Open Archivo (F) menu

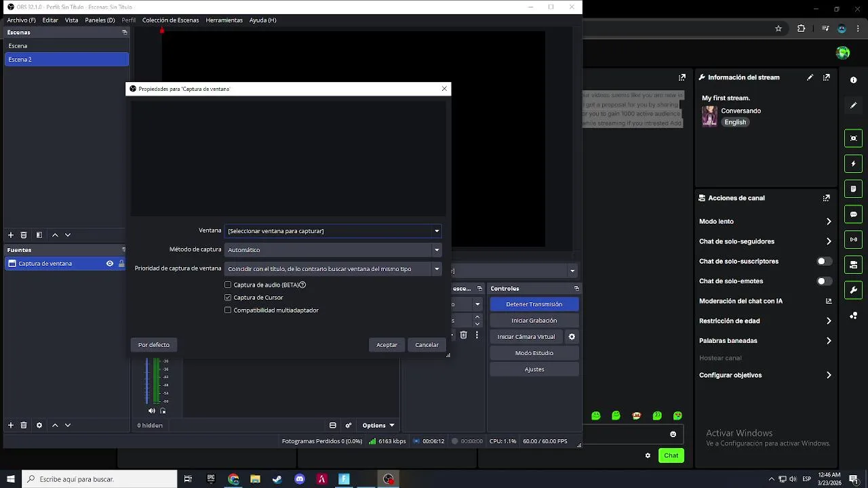(21, 20)
